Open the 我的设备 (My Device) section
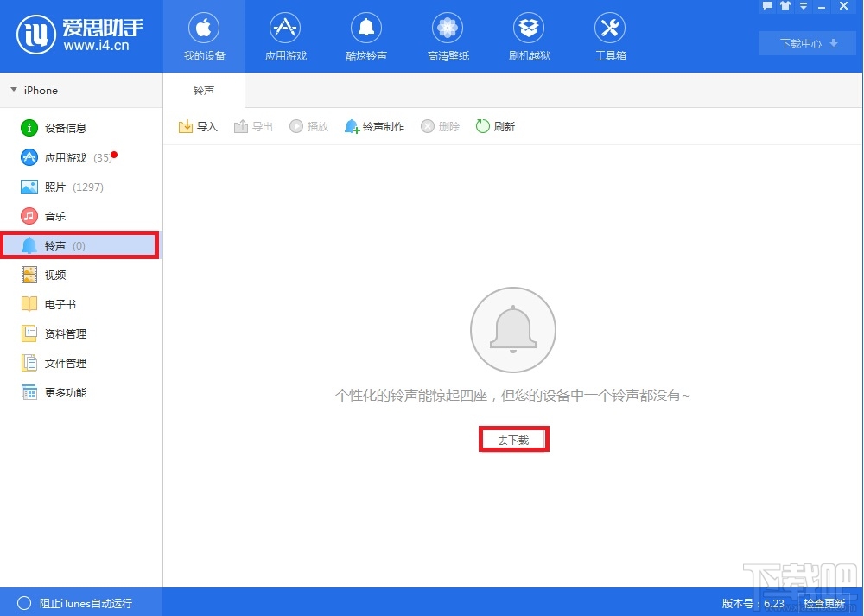Image resolution: width=864 pixels, height=616 pixels. click(204, 36)
